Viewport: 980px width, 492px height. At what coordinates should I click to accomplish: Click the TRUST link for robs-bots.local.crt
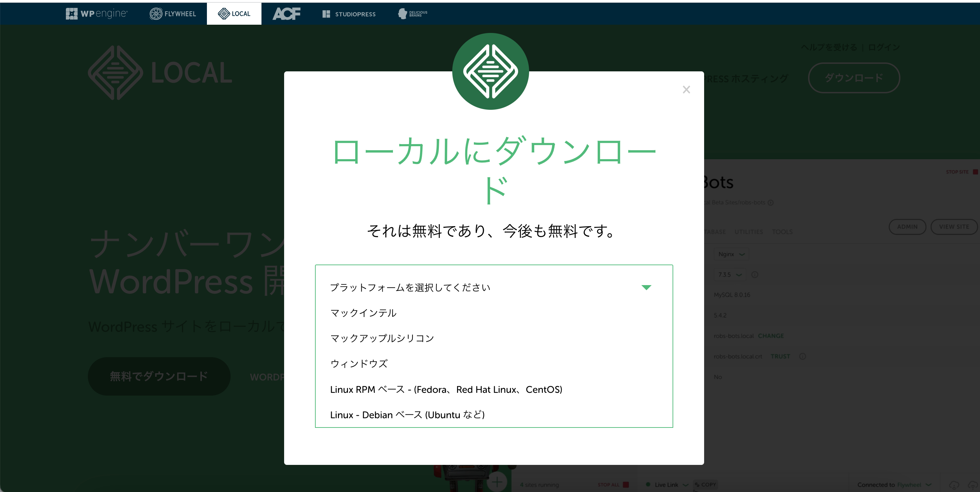click(x=780, y=356)
